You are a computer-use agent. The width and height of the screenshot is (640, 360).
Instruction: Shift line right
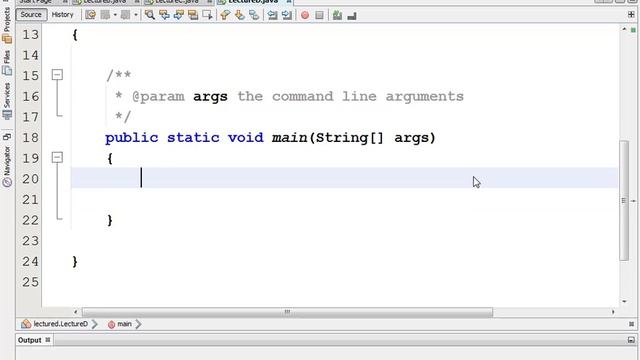(x=287, y=15)
